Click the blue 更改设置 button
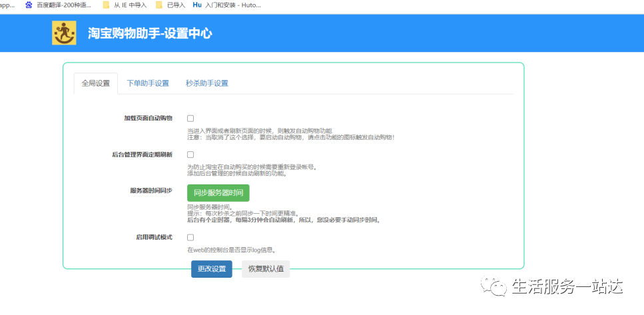Viewport: 644px width, 315px height. pyautogui.click(x=212, y=269)
